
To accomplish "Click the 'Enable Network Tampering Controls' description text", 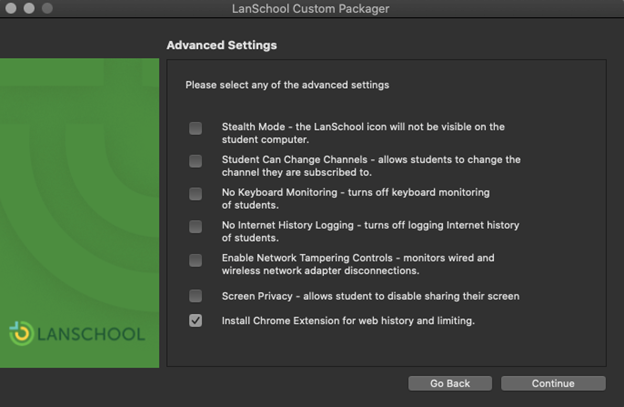I will pos(358,264).
